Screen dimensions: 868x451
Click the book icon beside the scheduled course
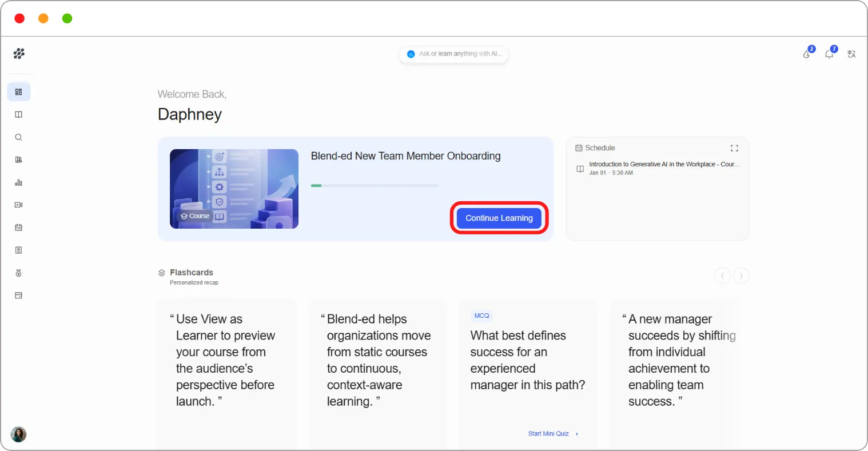[580, 169]
